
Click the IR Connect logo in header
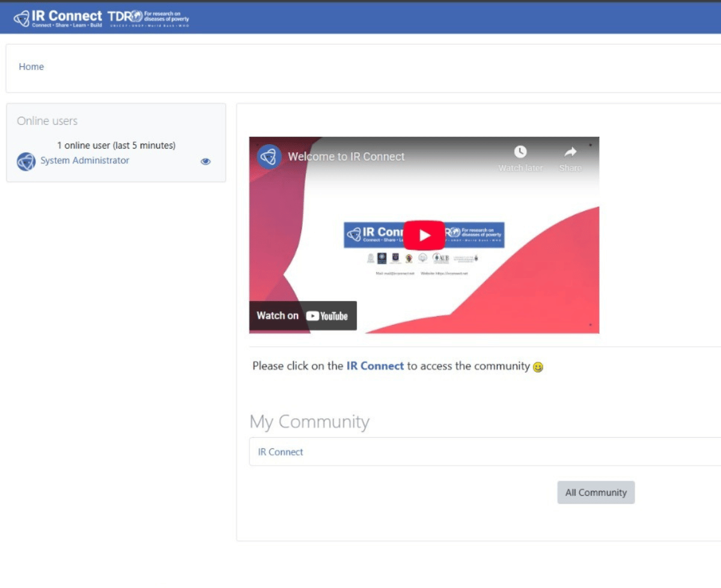[x=58, y=19]
